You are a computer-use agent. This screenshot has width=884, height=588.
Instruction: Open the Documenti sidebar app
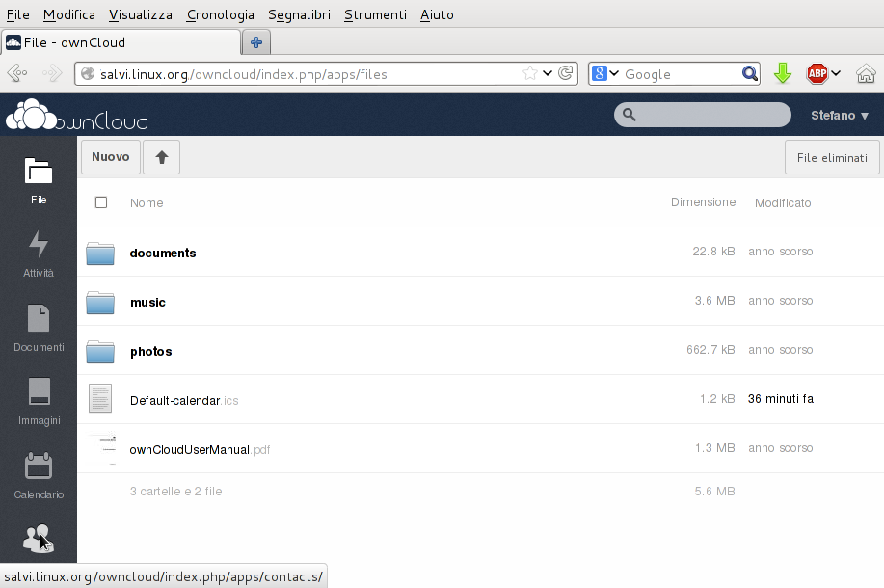(39, 327)
